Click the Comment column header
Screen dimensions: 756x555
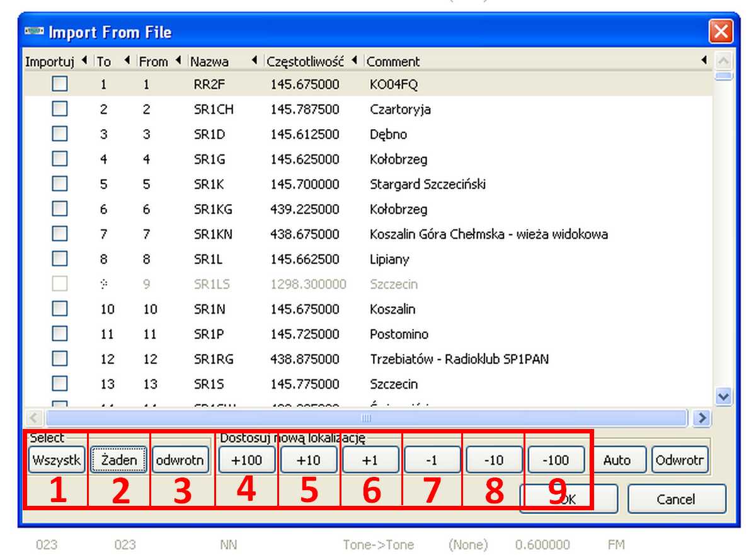[393, 61]
